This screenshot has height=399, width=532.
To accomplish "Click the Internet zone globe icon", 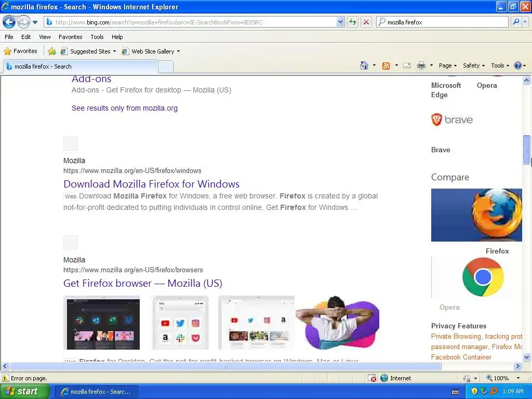I will coord(384,378).
